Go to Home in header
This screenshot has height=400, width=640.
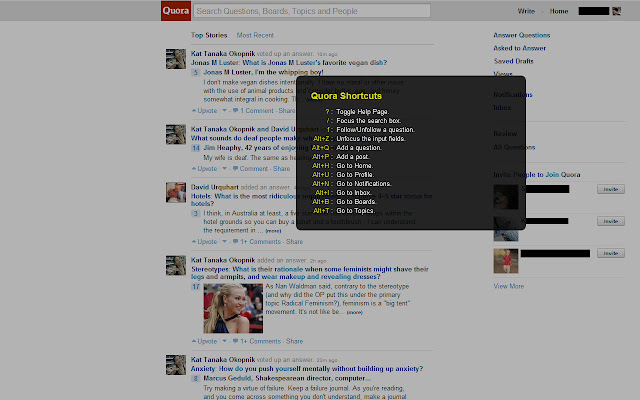pyautogui.click(x=558, y=11)
